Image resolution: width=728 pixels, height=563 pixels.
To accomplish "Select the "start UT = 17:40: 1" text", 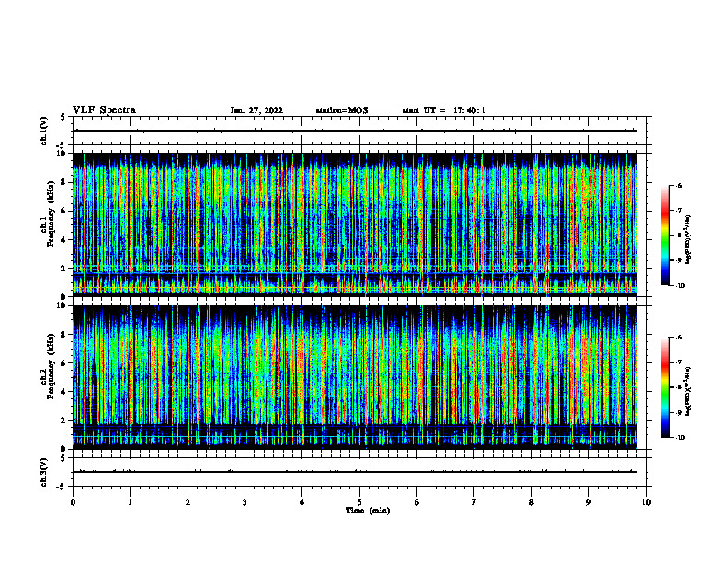I will click(x=444, y=110).
